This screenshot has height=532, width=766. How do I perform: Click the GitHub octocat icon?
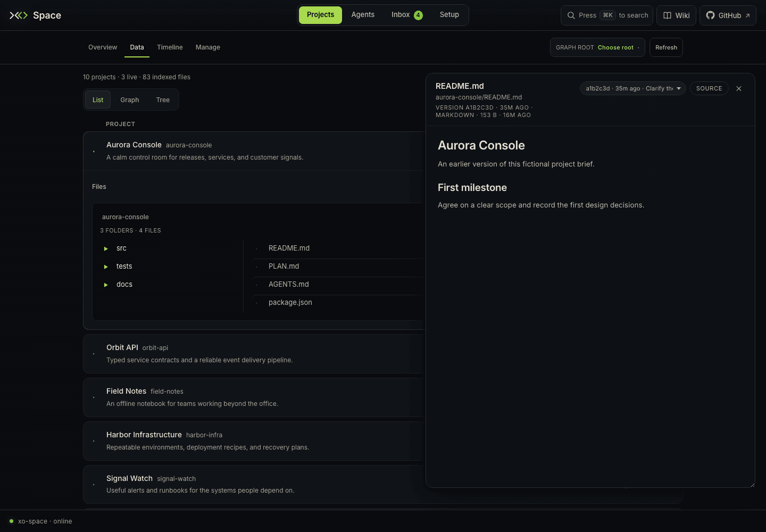[x=710, y=15]
